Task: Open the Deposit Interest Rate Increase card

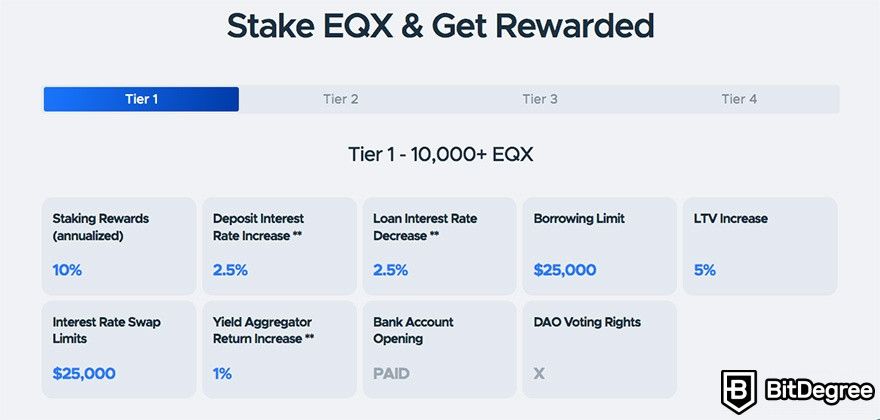Action: click(x=279, y=246)
